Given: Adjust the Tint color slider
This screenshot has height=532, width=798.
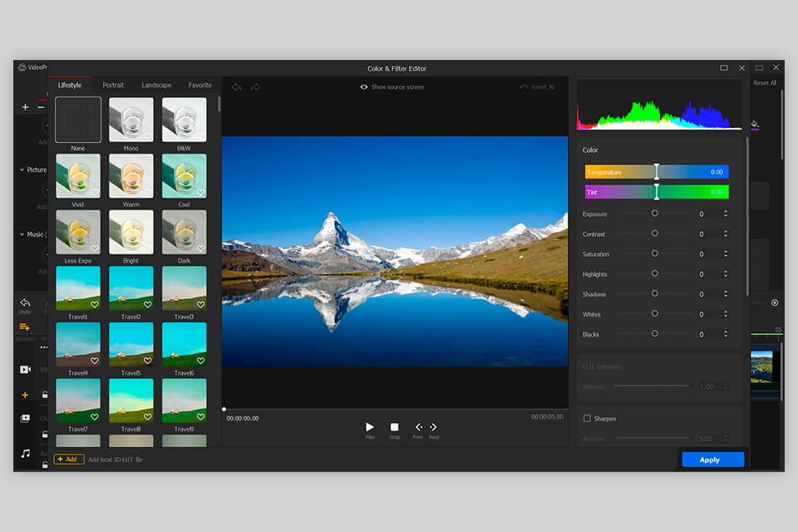Looking at the screenshot, I should (657, 192).
